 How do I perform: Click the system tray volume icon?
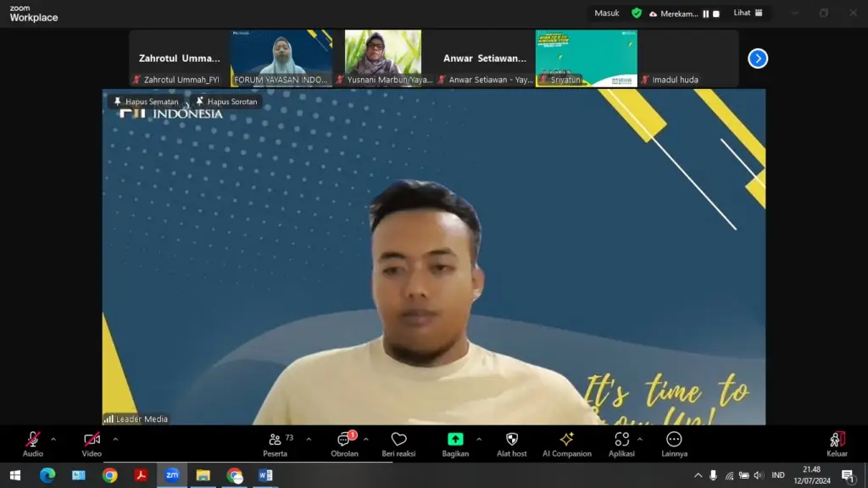758,475
